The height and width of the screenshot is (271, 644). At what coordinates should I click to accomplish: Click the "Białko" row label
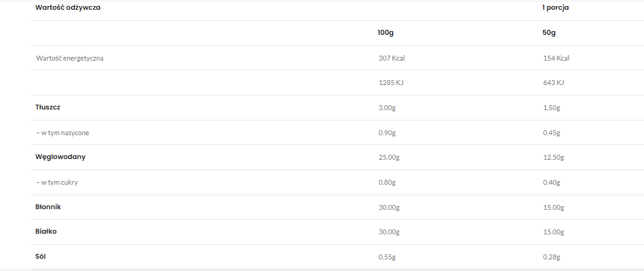(x=47, y=231)
